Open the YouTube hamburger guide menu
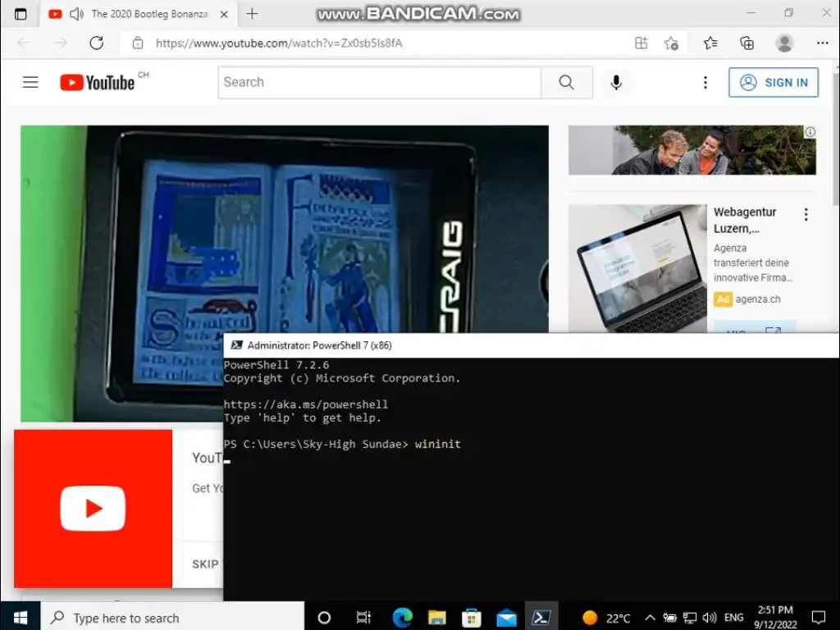Viewport: 840px width, 630px height. 30,82
